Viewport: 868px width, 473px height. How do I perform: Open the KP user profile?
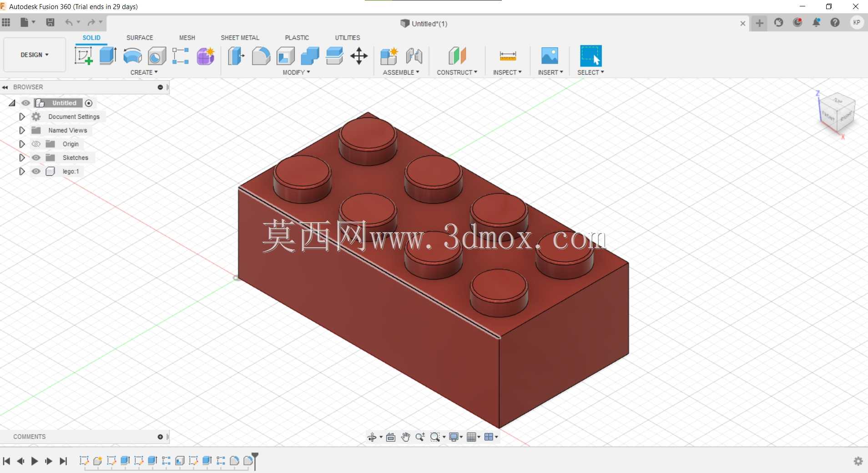[x=857, y=22]
